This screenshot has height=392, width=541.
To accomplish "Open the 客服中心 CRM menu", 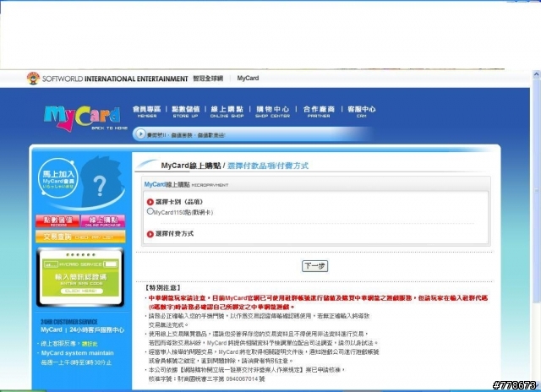I will (362, 112).
